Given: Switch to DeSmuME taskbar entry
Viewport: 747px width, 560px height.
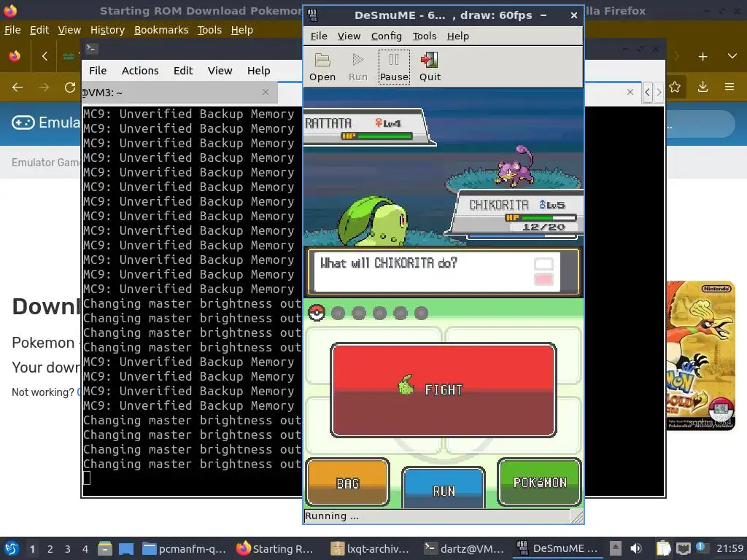Looking at the screenshot, I should [x=558, y=549].
